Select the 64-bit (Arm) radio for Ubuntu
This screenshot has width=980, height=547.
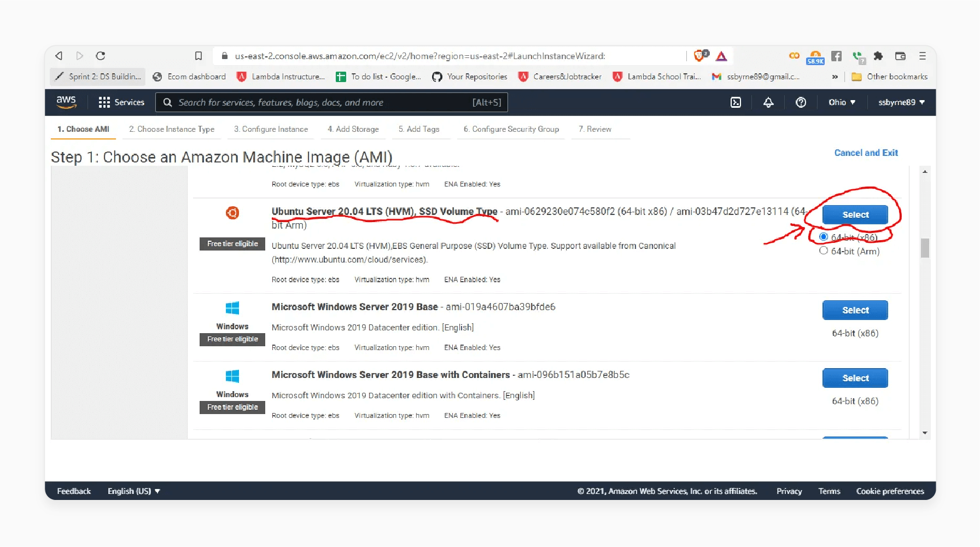pos(824,251)
